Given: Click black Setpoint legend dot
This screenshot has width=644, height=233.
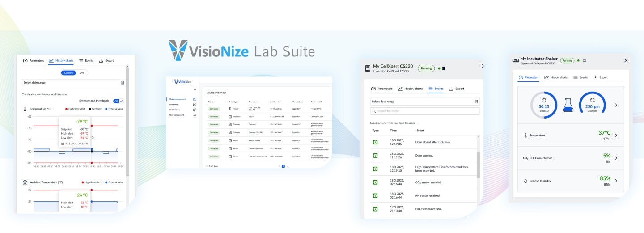Looking at the screenshot, I should click(x=90, y=109).
